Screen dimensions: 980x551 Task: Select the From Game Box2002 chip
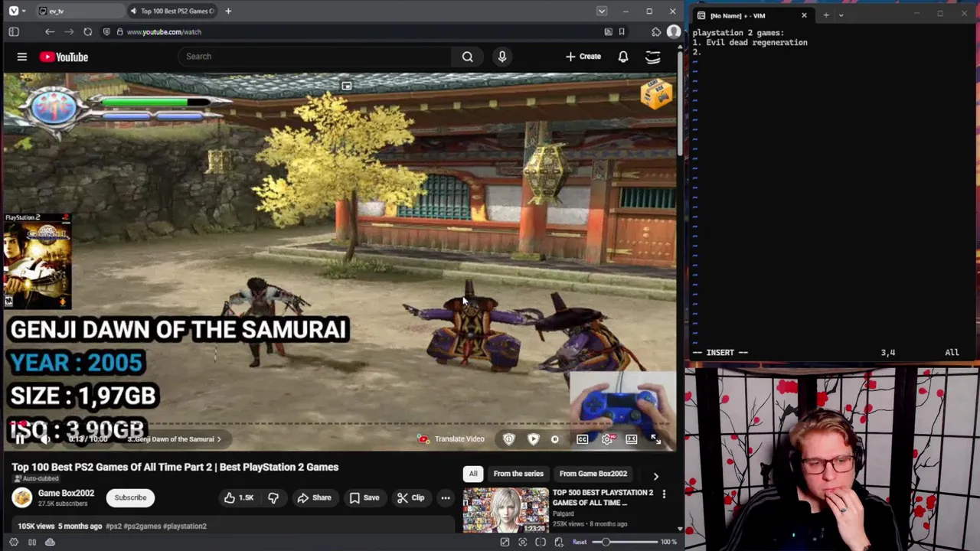click(x=593, y=474)
